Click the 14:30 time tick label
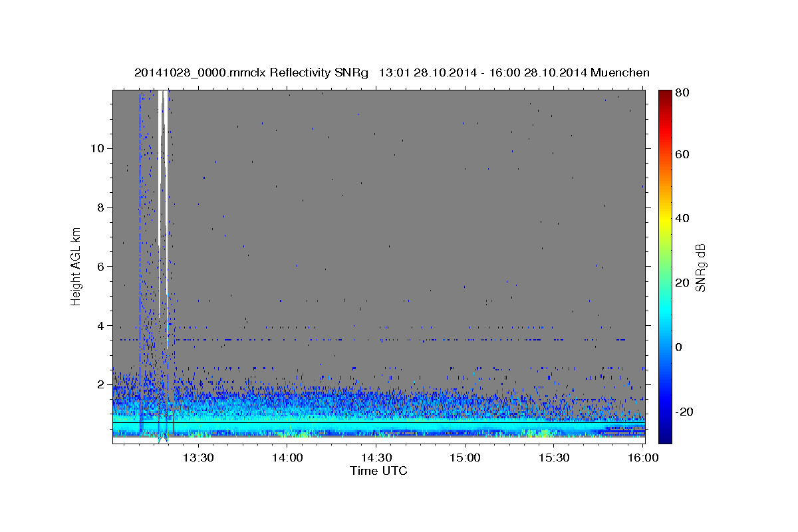Image resolution: width=798 pixels, height=532 pixels. 376,458
